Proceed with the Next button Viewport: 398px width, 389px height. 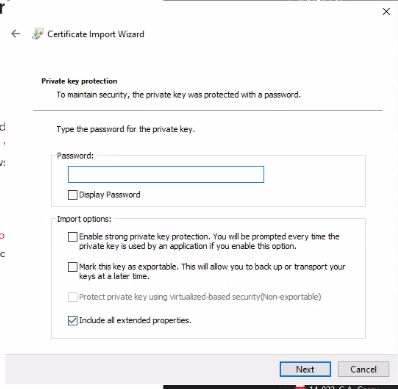tap(305, 369)
